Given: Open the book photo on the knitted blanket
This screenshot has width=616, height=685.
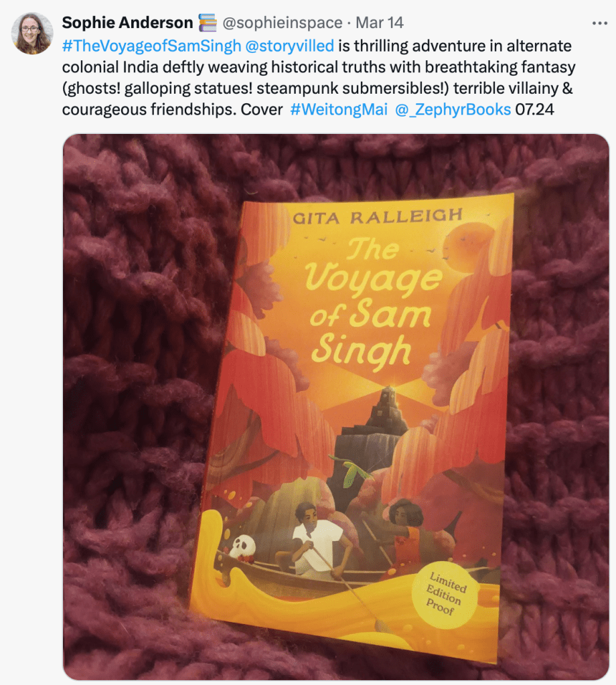Looking at the screenshot, I should (x=336, y=406).
